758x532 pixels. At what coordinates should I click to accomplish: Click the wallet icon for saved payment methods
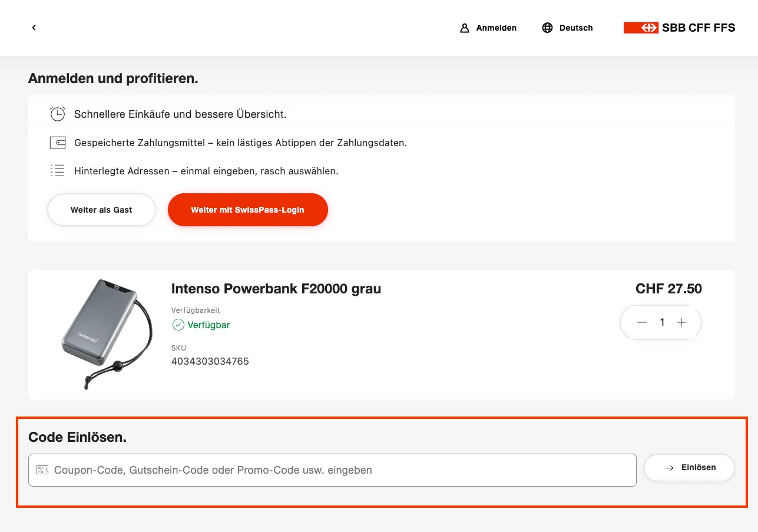click(x=58, y=143)
